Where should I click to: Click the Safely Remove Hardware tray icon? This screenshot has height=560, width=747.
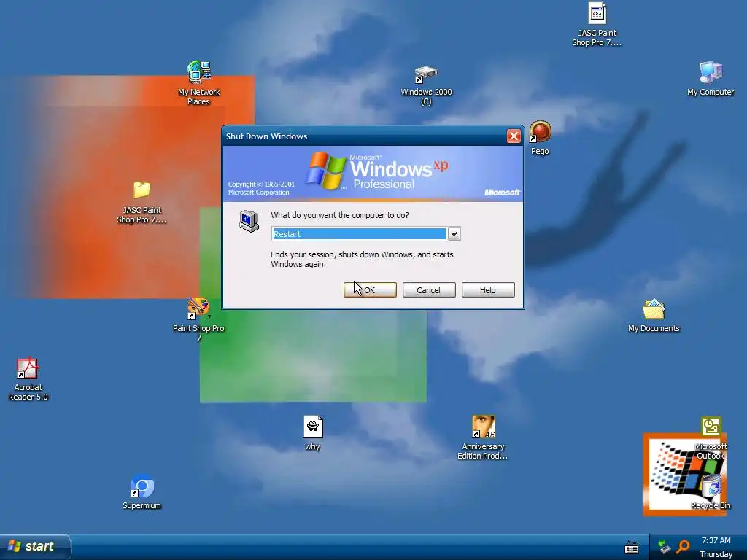pyautogui.click(x=664, y=545)
